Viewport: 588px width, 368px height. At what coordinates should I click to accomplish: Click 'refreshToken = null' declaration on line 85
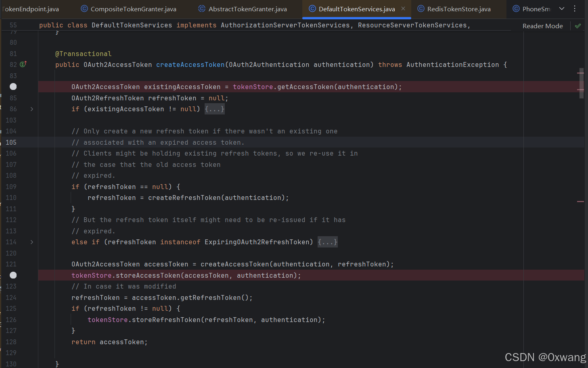click(186, 98)
